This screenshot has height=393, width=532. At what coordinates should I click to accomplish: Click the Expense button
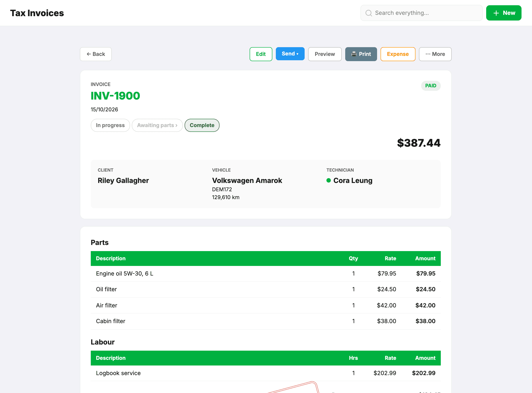[x=398, y=54]
